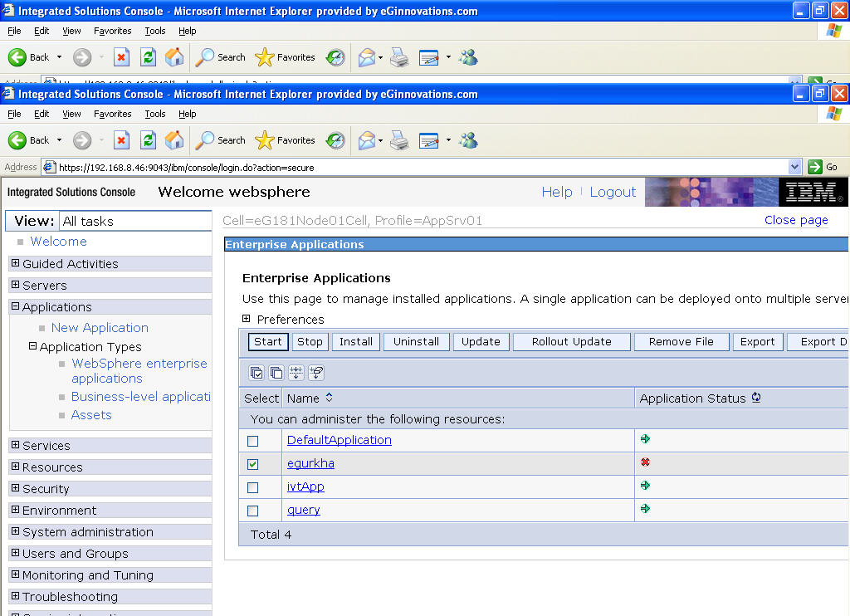The width and height of the screenshot is (850, 616).
Task: Collapse the Applications section
Action: tap(15, 306)
